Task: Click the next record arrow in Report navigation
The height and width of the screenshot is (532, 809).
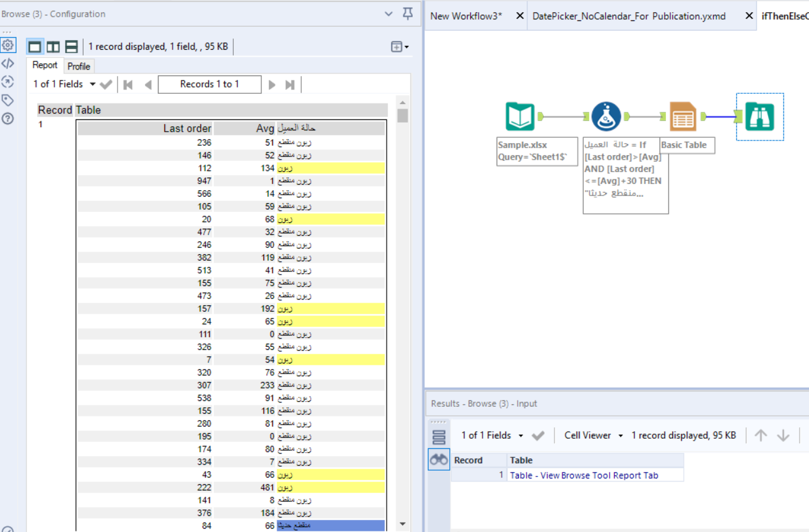Action: click(272, 84)
